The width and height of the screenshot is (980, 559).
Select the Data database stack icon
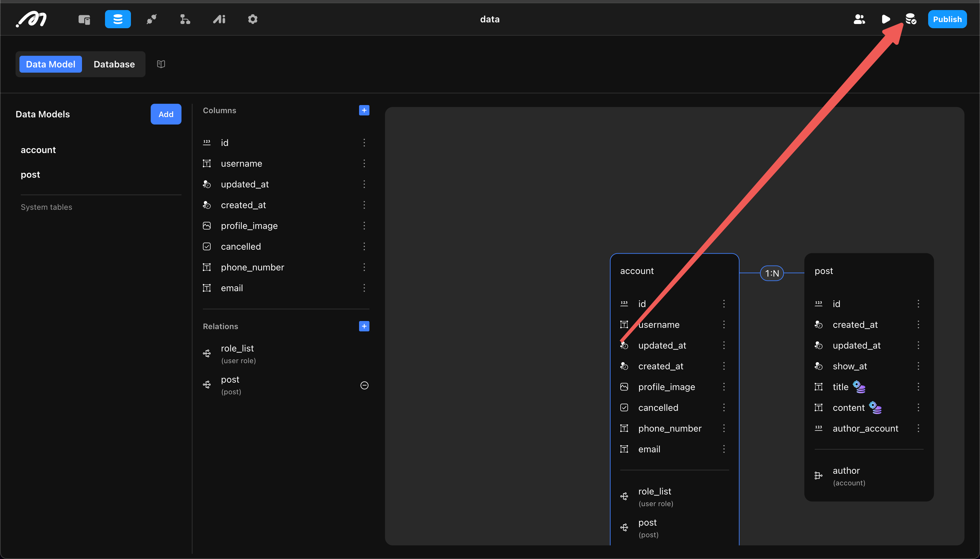(118, 19)
